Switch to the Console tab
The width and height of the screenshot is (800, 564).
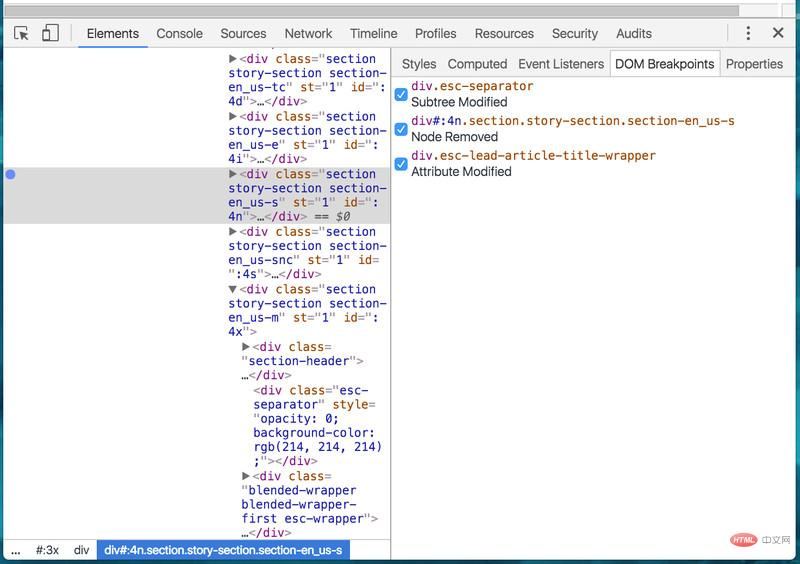(179, 33)
